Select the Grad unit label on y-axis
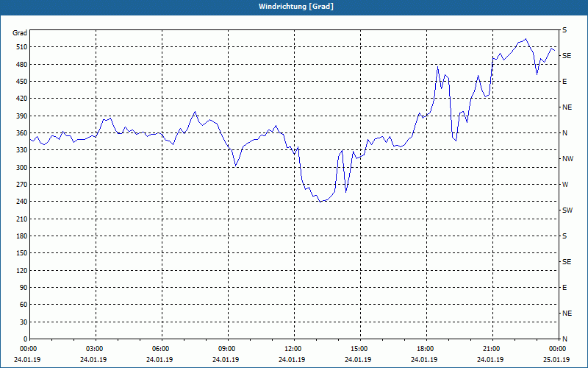Screen dimensions: 588x368 20,33
